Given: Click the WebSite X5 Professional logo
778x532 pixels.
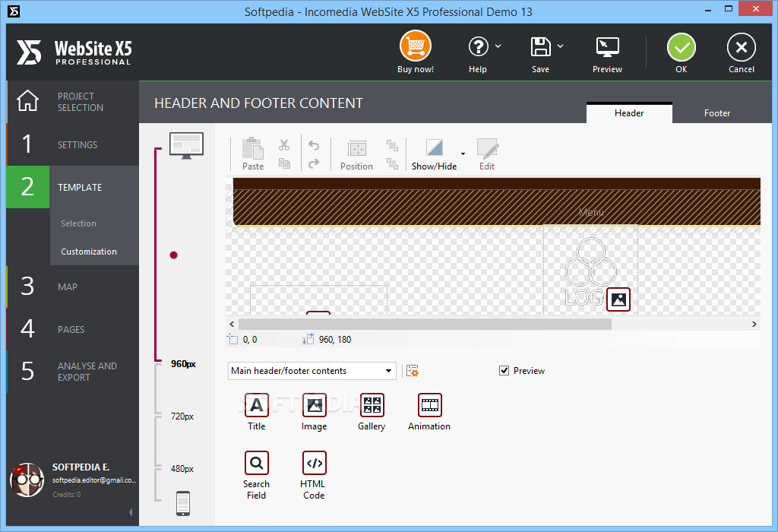Looking at the screenshot, I should 74,52.
